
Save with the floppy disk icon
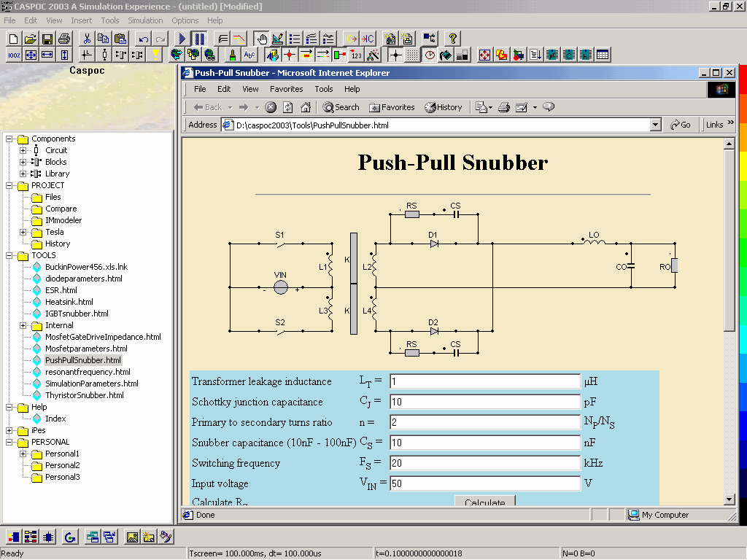pos(47,39)
